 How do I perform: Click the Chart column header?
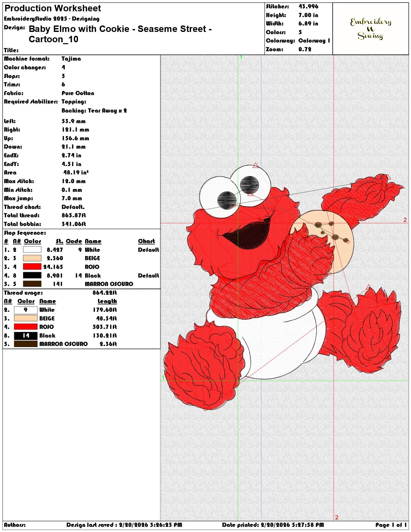tap(146, 241)
